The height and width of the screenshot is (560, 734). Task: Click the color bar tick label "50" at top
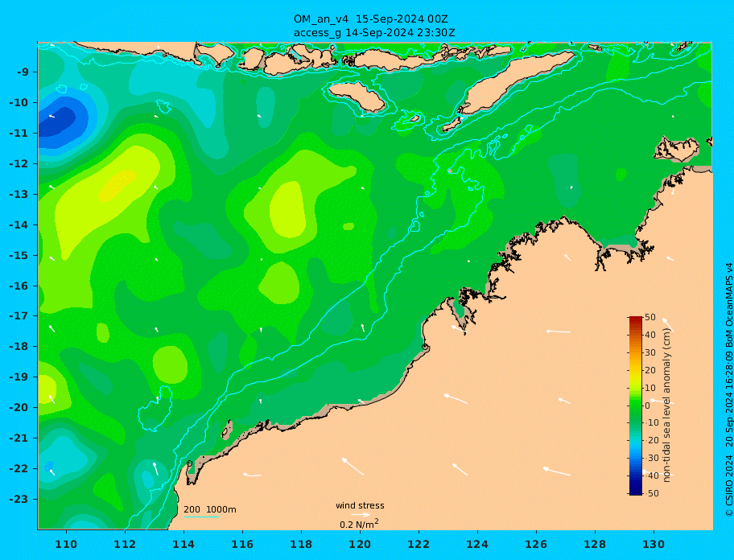[650, 317]
